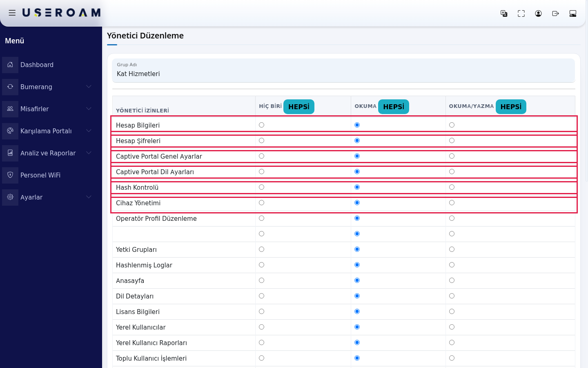Enter fullscreen with the brackets icon
This screenshot has width=588, height=368.
[x=521, y=13]
